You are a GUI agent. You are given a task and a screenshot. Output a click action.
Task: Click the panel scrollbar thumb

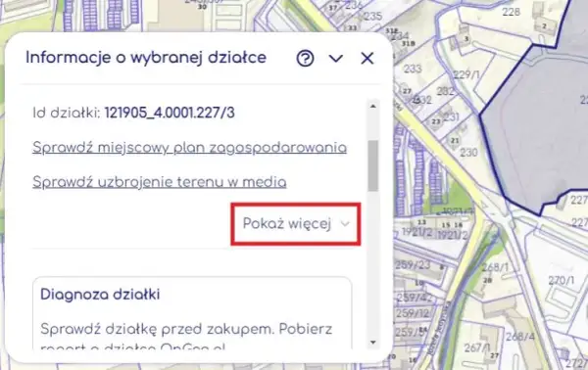[x=372, y=165]
